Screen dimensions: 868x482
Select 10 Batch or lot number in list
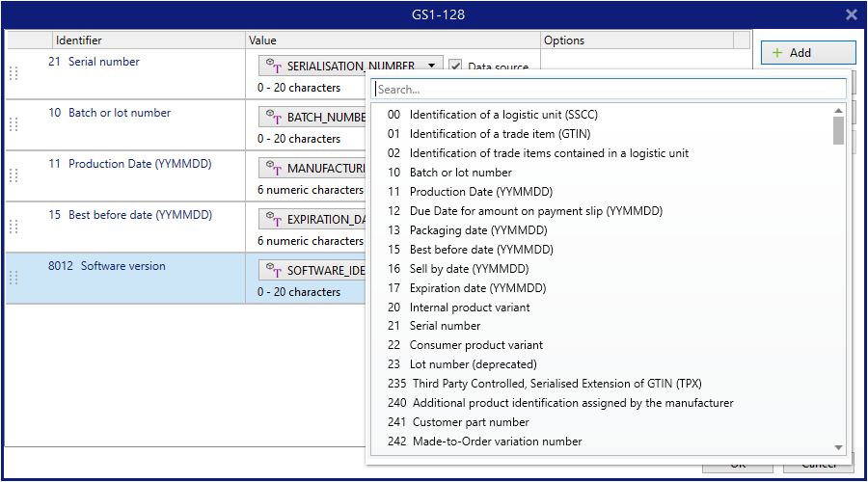pyautogui.click(x=449, y=173)
